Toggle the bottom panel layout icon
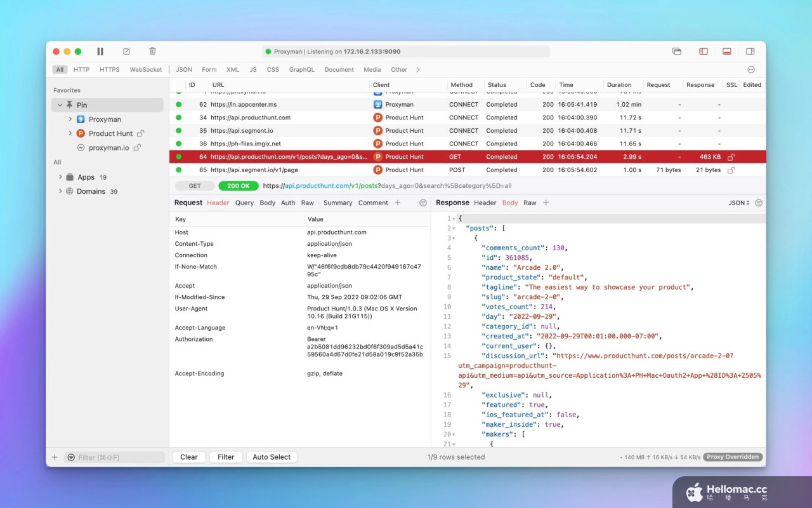This screenshot has width=812, height=508. 727,51
